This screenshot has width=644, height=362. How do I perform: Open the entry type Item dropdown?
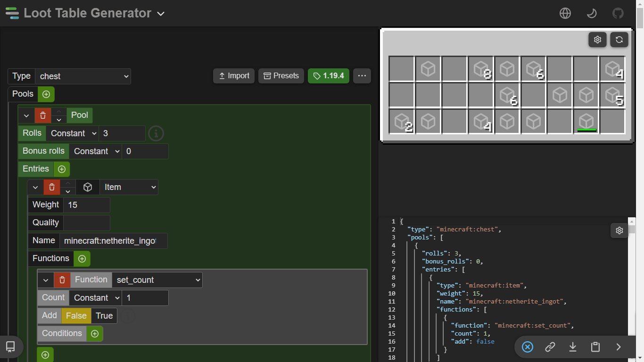[x=129, y=187]
